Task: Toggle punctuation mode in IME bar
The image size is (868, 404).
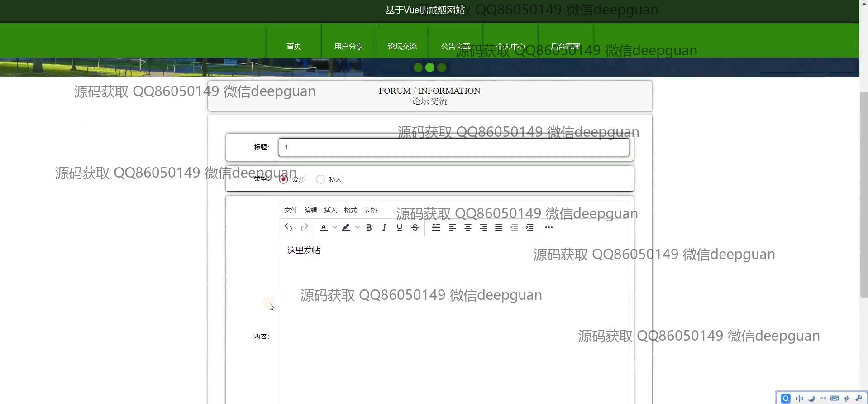Action: pos(823,399)
